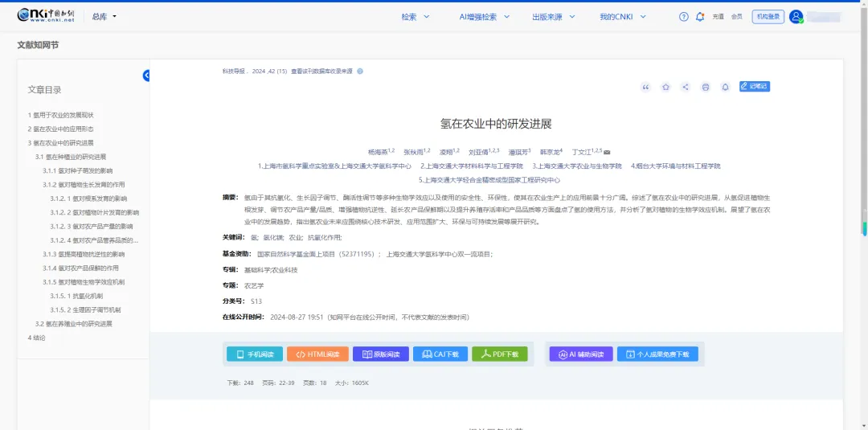Viewport: 868px width, 430px height.
Task: Click the article alert bell icon
Action: (x=725, y=87)
